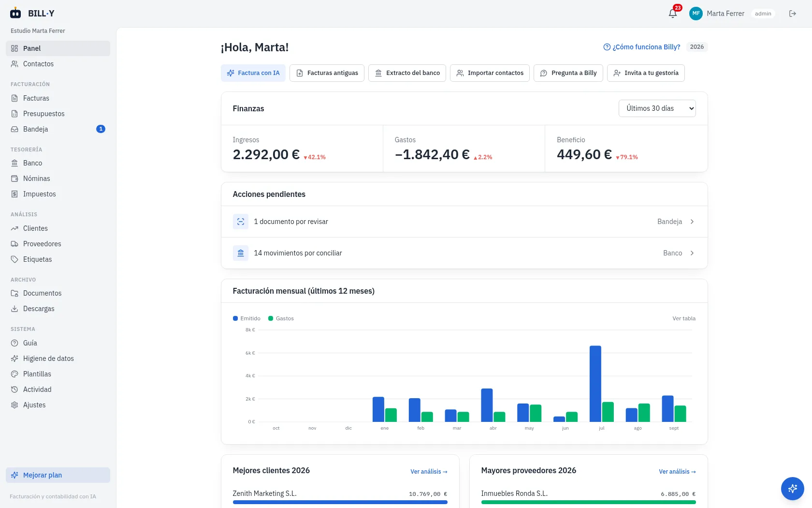Click the Plantillas palette icon
This screenshot has height=508, width=812.
point(14,374)
